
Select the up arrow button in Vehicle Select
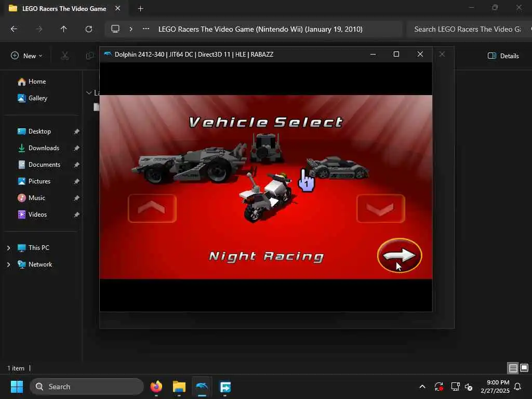(152, 208)
